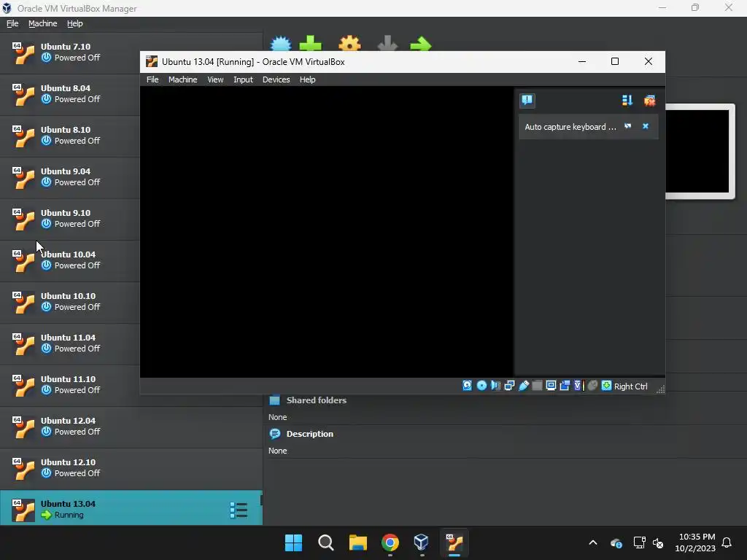Dismiss the Auto capture keyboard notification
Image resolution: width=747 pixels, height=560 pixels.
[646, 126]
